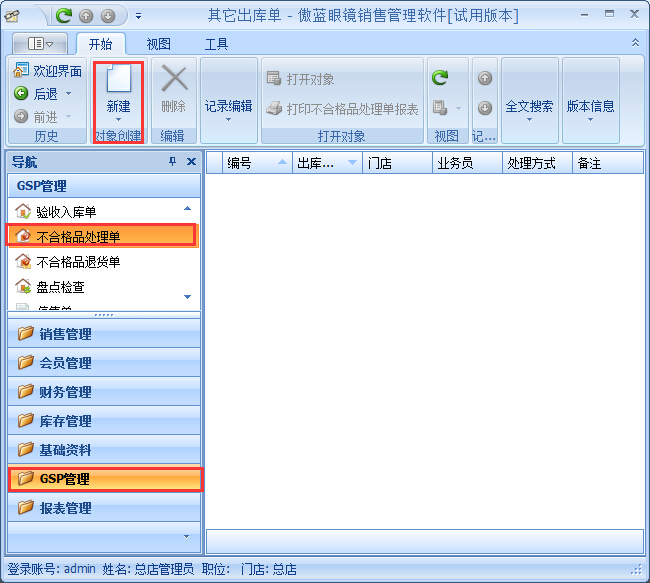Switch to the 视图 ribbon tab
650x583 pixels.
pyautogui.click(x=158, y=44)
